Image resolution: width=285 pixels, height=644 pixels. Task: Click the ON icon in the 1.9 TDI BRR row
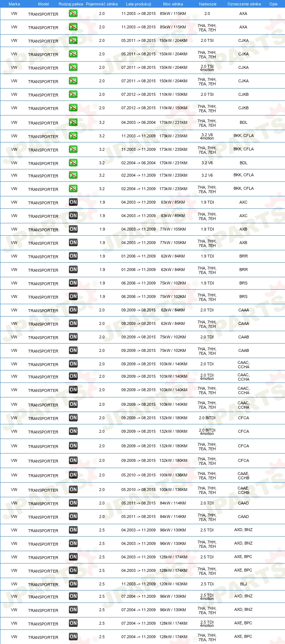pos(73,256)
